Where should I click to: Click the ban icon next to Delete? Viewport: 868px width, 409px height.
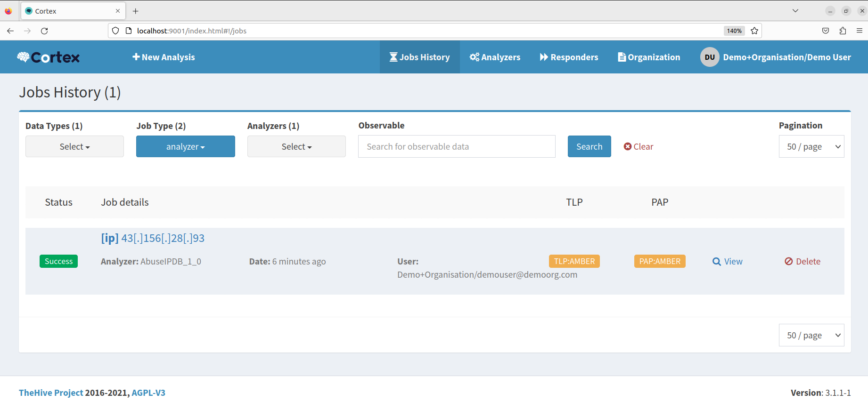pyautogui.click(x=789, y=261)
